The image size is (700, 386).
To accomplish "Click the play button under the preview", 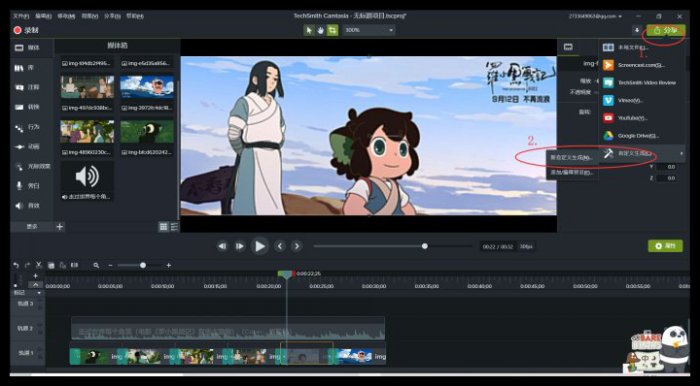I will 259,246.
